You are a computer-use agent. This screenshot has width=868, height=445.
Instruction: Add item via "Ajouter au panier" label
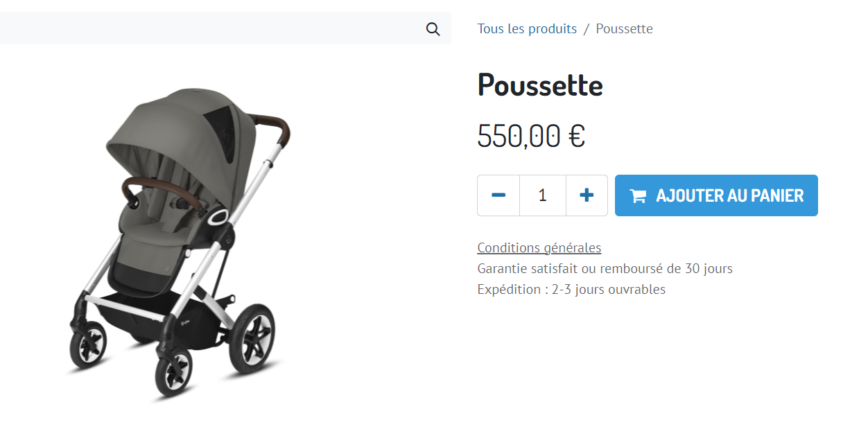tap(730, 195)
